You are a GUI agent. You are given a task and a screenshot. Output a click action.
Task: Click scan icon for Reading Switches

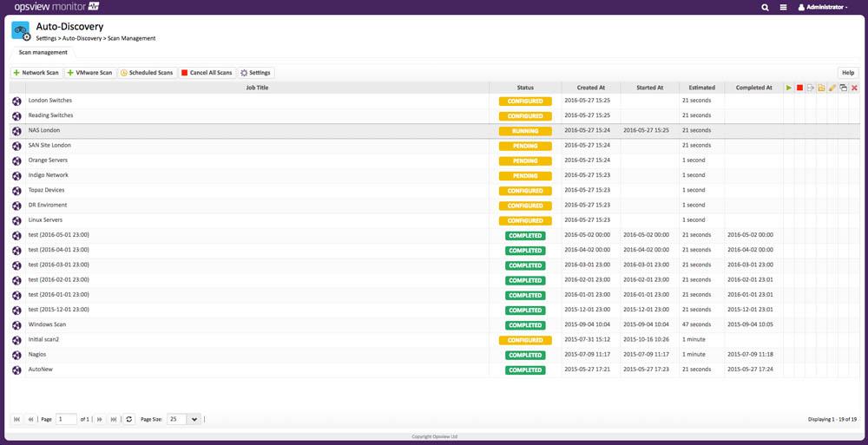(x=16, y=116)
